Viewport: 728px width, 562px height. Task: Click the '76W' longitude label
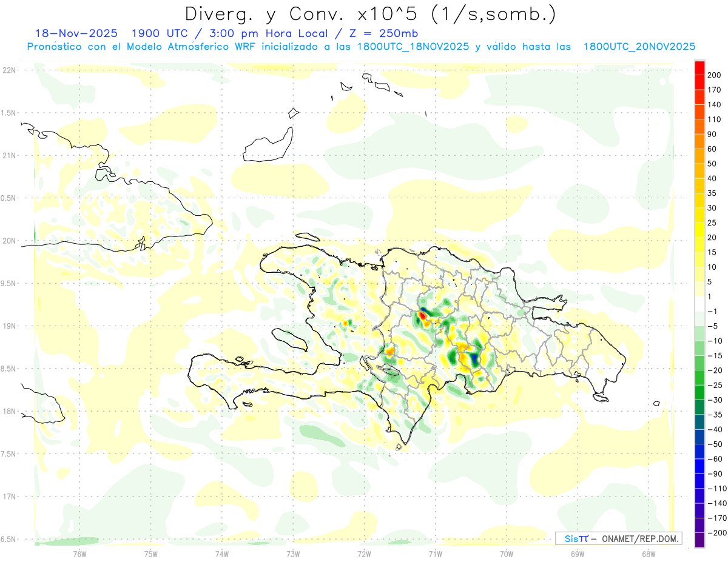click(79, 554)
